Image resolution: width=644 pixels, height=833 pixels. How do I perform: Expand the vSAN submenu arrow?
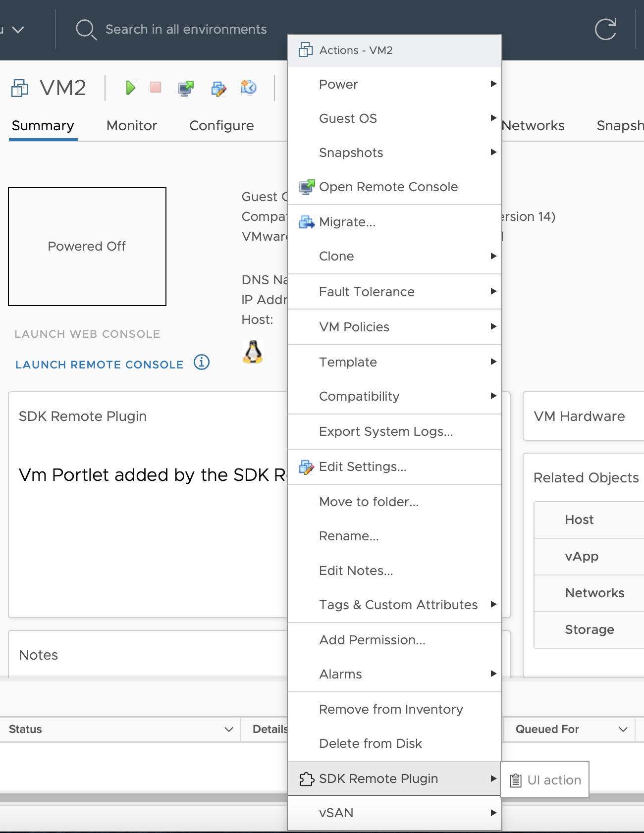point(493,813)
